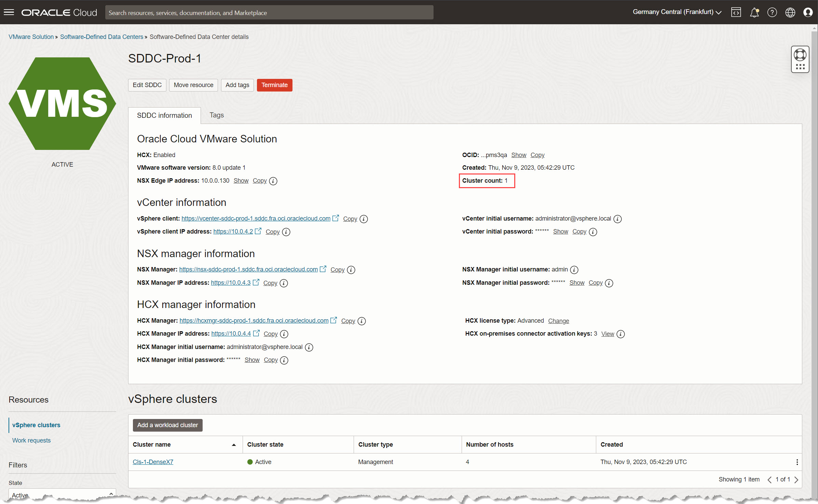This screenshot has width=818, height=504.
Task: Switch to the Tags tab
Action: pos(217,115)
